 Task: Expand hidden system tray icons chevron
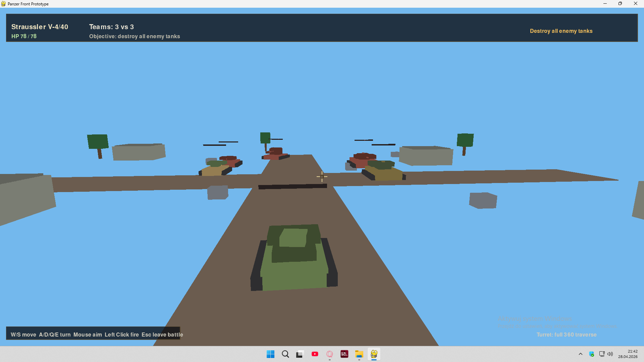581,354
